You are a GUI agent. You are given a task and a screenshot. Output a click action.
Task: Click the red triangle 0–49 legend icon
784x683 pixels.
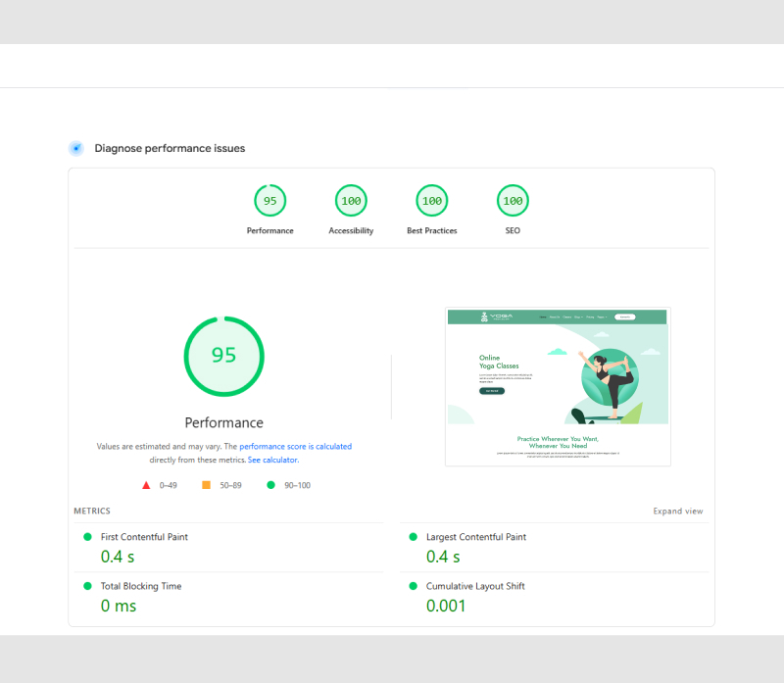[146, 485]
